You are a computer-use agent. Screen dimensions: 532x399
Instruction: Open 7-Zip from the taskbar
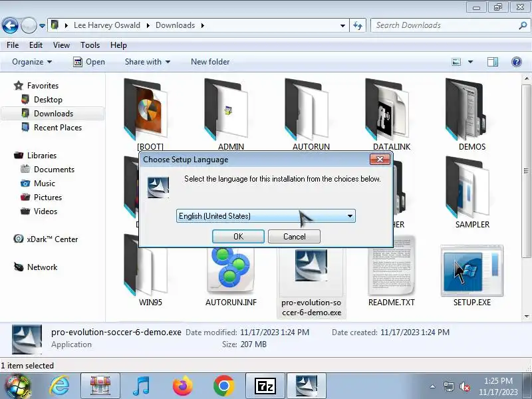point(265,386)
